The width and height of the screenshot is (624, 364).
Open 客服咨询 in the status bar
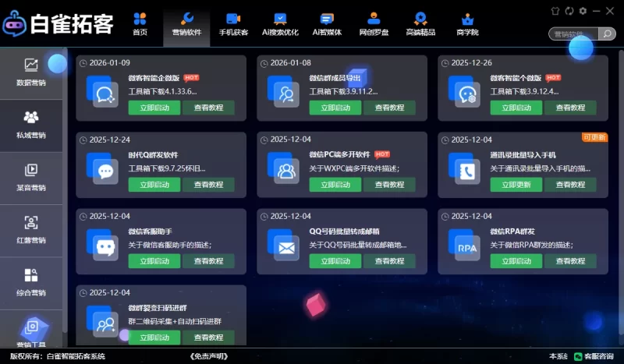594,356
